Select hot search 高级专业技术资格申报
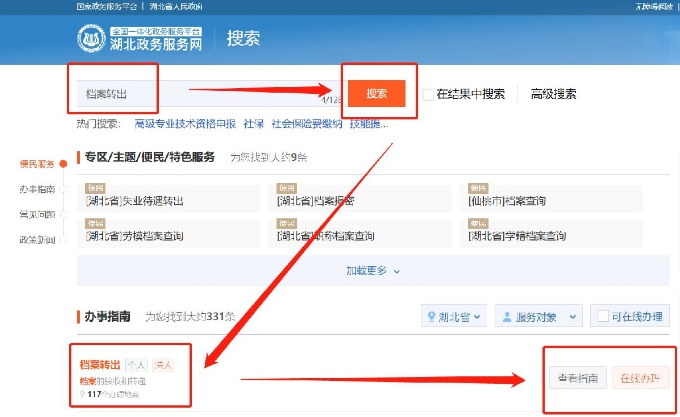 185,124
